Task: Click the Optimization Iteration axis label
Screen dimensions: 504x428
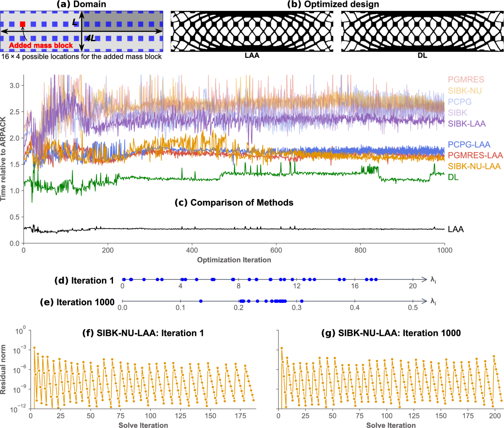Action: click(235, 259)
